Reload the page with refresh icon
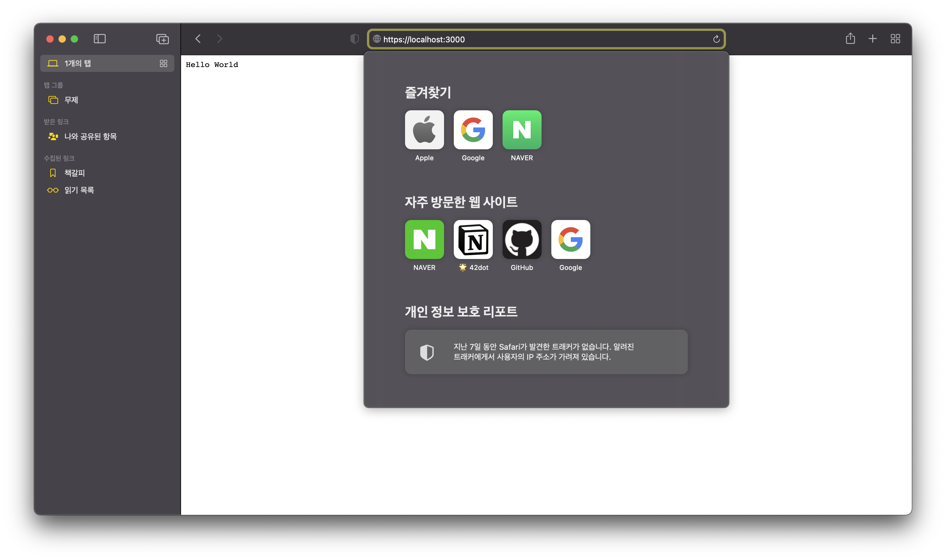946x560 pixels. click(716, 39)
